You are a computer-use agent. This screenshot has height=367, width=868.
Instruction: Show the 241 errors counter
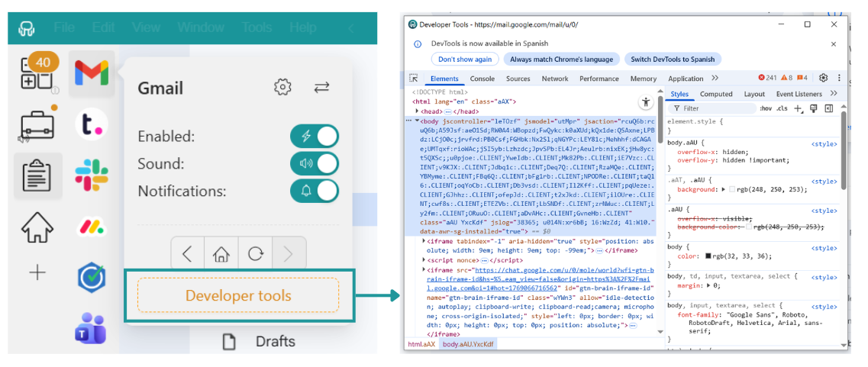[767, 78]
